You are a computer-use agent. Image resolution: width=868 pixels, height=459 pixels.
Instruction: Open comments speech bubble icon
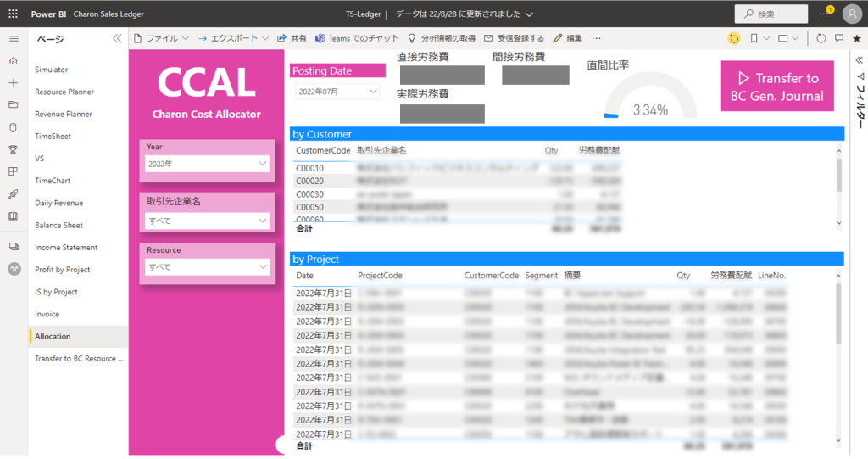point(839,38)
